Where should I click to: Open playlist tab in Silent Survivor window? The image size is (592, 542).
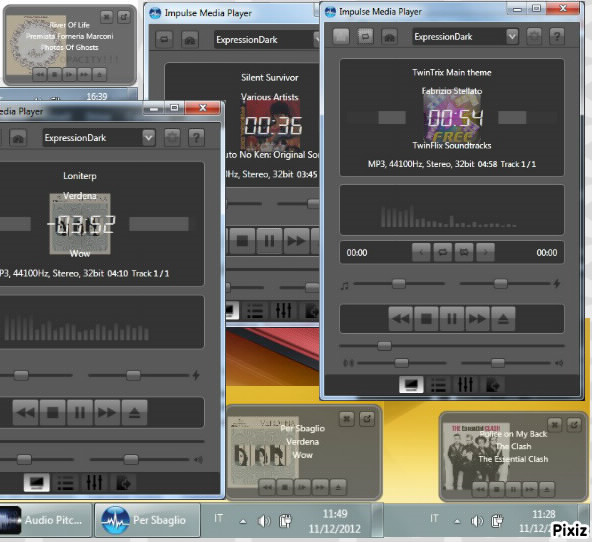254,311
